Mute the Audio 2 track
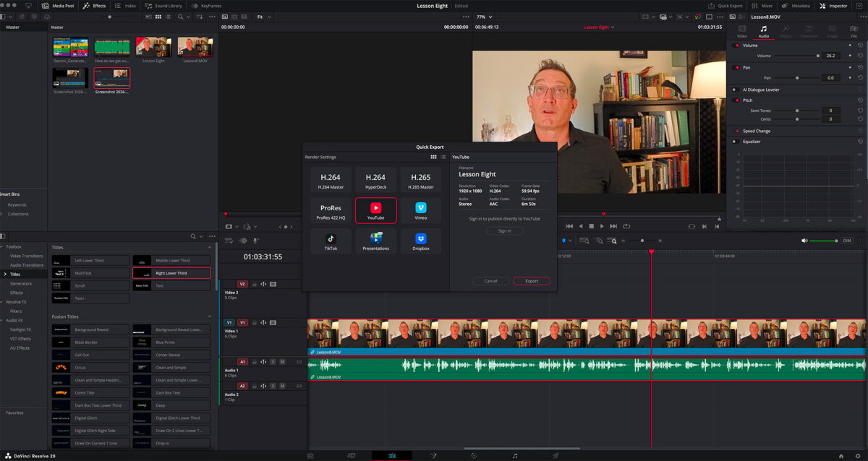Screen dimensions: 868x461 click(282, 387)
